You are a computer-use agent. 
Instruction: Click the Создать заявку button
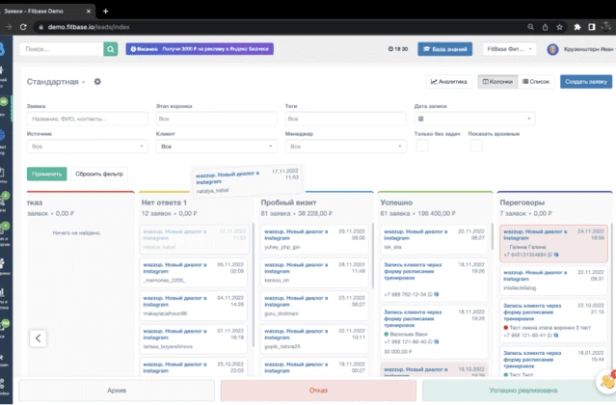tap(586, 82)
